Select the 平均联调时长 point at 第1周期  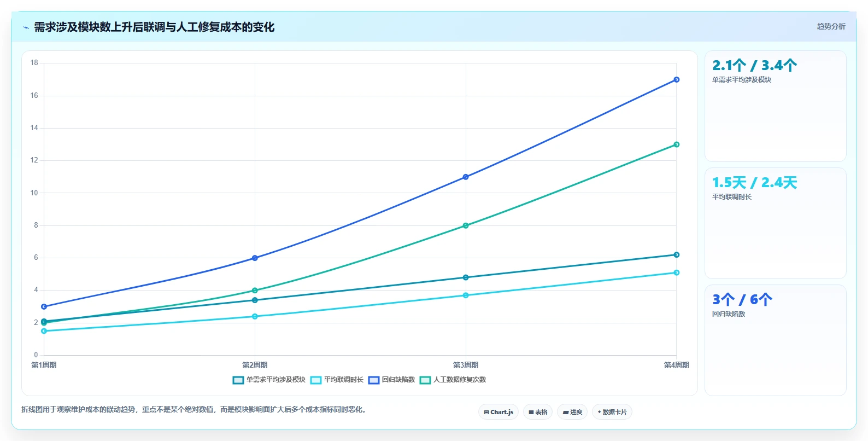point(44,331)
